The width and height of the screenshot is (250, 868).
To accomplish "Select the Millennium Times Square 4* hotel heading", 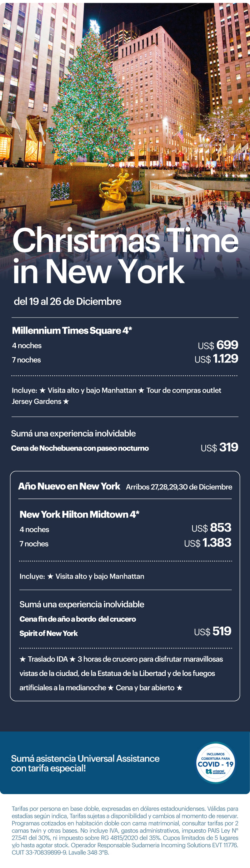I will 72,330.
